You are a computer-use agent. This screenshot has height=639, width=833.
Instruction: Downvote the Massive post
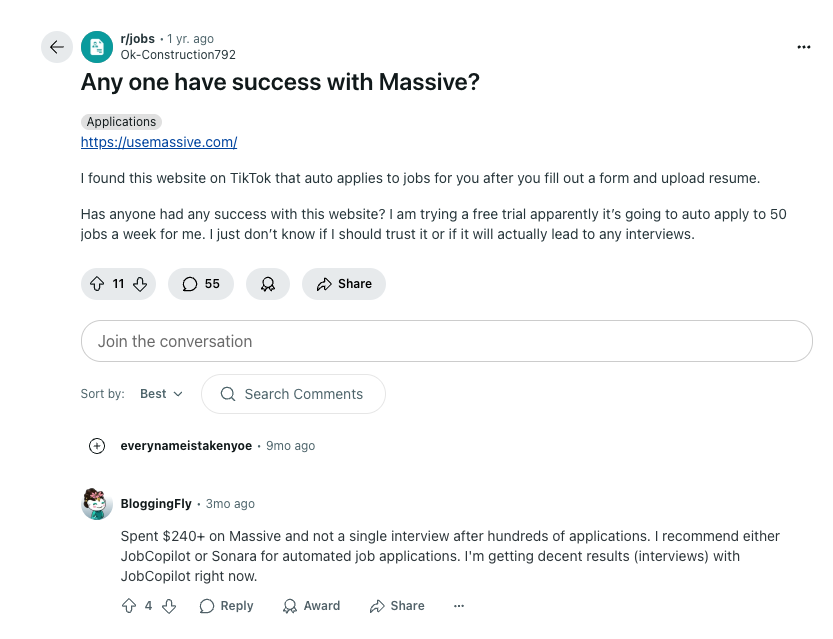click(140, 284)
